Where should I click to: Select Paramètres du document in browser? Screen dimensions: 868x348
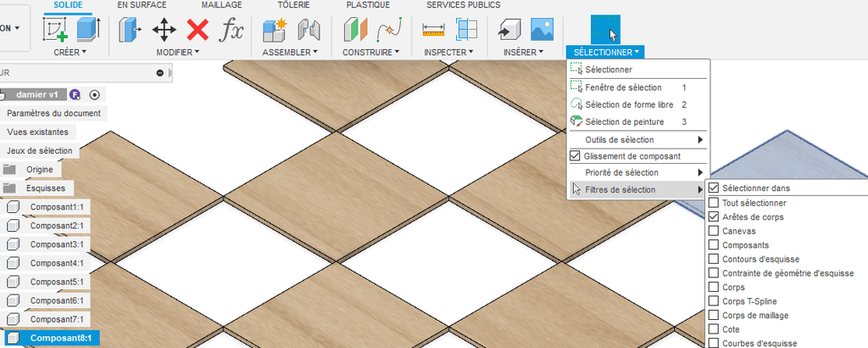tap(53, 113)
